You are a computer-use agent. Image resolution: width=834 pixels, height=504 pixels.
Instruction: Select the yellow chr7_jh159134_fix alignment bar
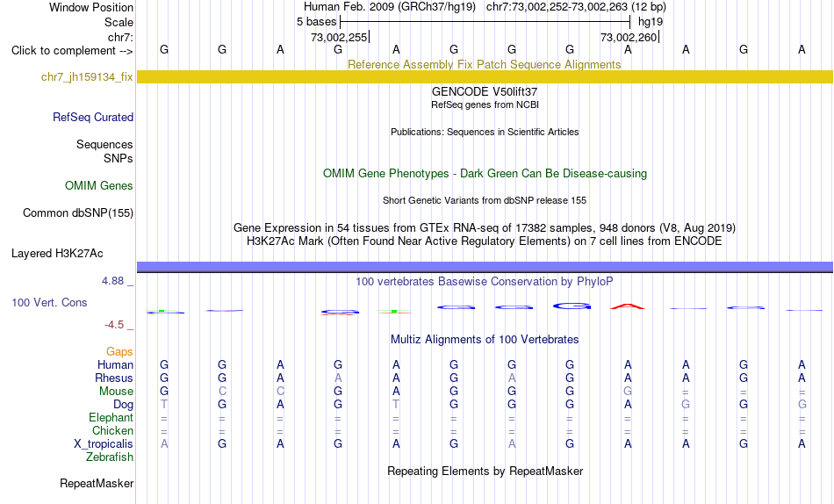(485, 76)
